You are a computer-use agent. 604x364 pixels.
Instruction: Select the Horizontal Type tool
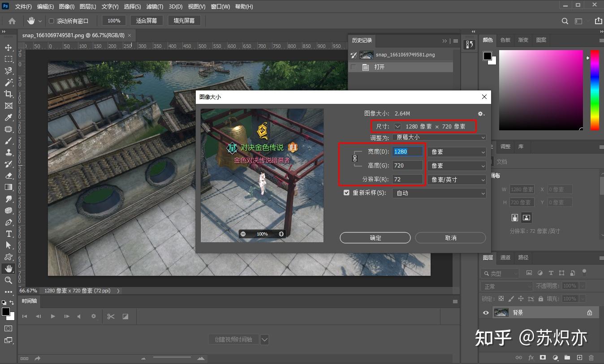9,234
